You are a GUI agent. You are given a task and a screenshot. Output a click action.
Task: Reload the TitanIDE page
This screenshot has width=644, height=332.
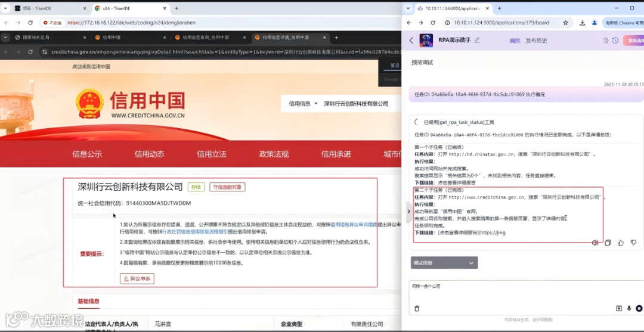(30, 23)
